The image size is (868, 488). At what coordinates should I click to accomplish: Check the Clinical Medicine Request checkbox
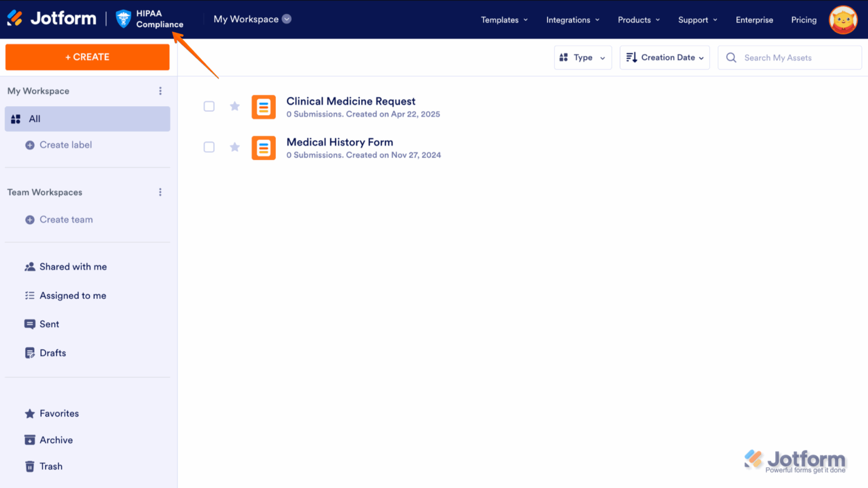209,106
